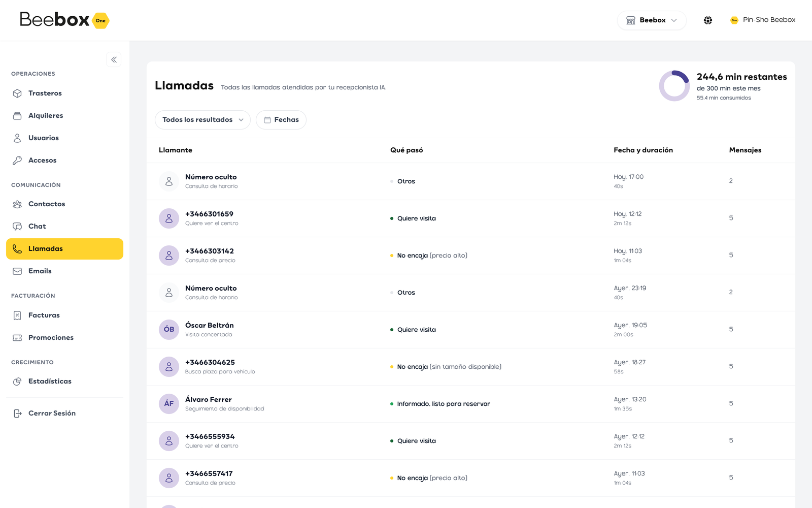Open the Emails sidebar link
The image size is (812, 508).
(x=64, y=271)
